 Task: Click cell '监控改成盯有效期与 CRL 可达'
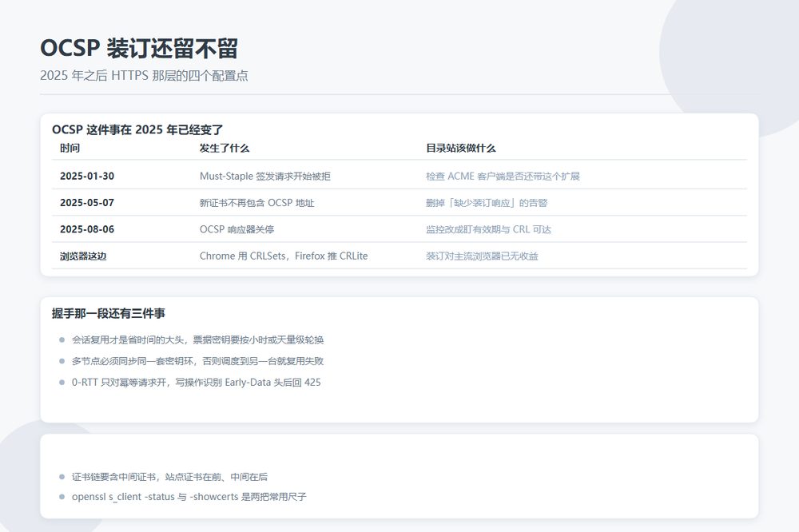point(489,228)
